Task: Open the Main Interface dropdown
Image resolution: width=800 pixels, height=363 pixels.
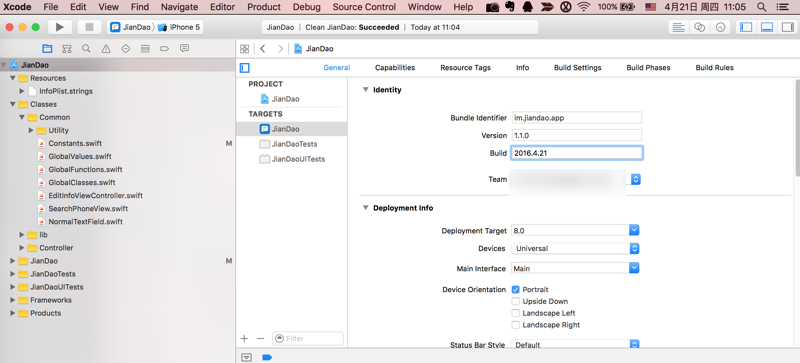Action: pyautogui.click(x=634, y=268)
